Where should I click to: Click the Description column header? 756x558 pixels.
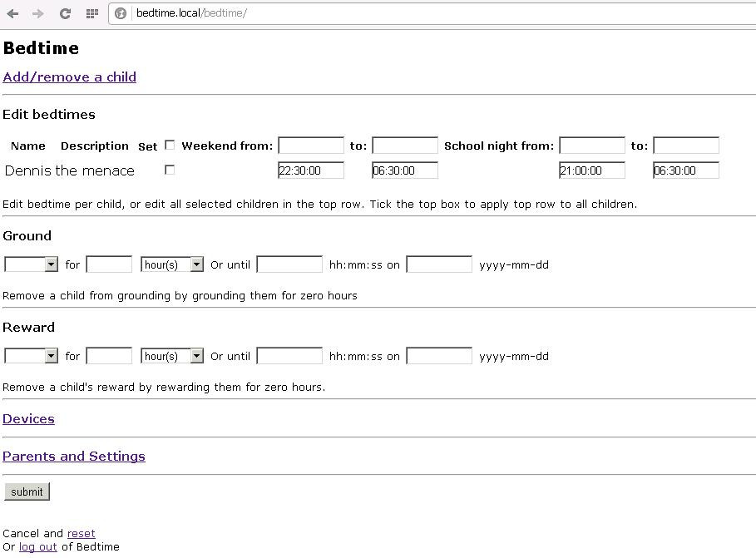coord(95,146)
